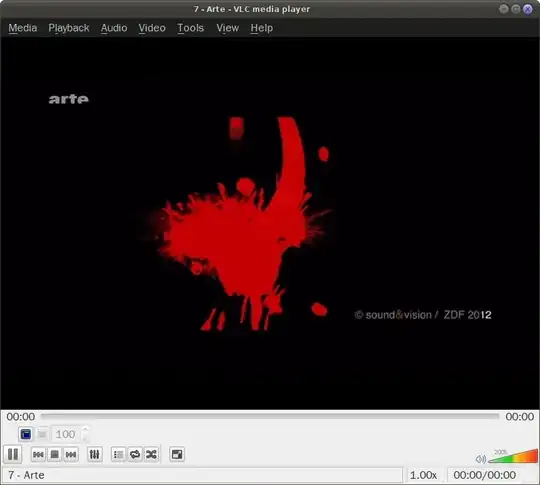
Task: Toggle random shuffle playback
Action: (x=151, y=455)
